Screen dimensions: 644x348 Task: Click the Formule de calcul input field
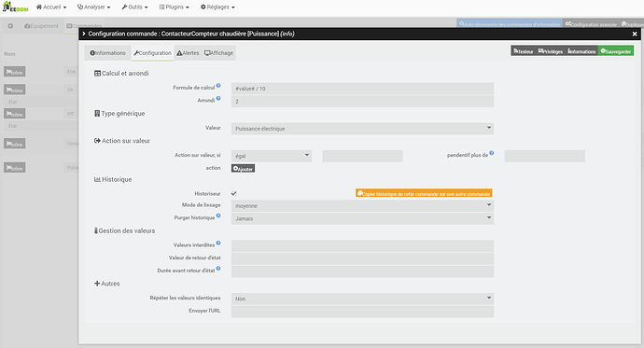[362, 89]
